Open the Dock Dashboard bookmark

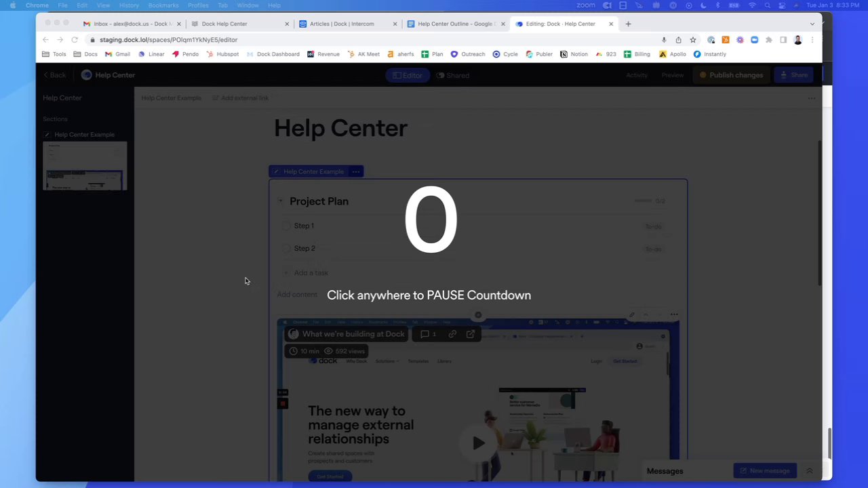click(x=273, y=54)
